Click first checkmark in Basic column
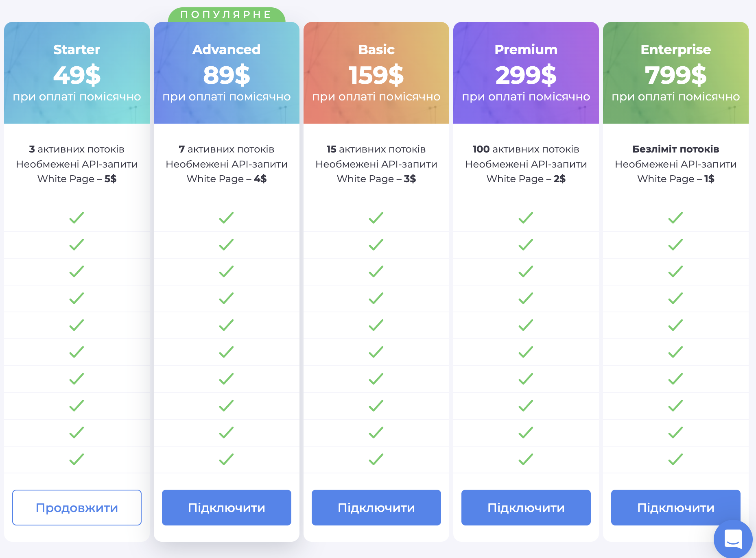This screenshot has width=756, height=558. tap(376, 218)
